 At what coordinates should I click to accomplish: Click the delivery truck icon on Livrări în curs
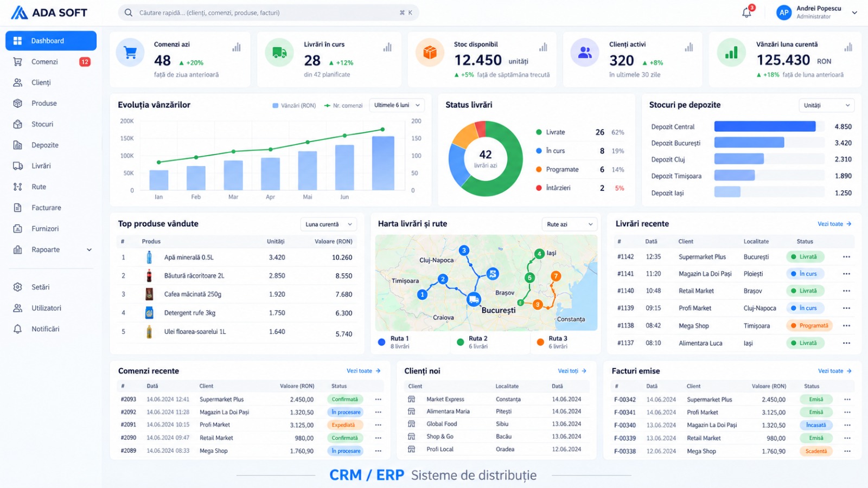coord(279,53)
